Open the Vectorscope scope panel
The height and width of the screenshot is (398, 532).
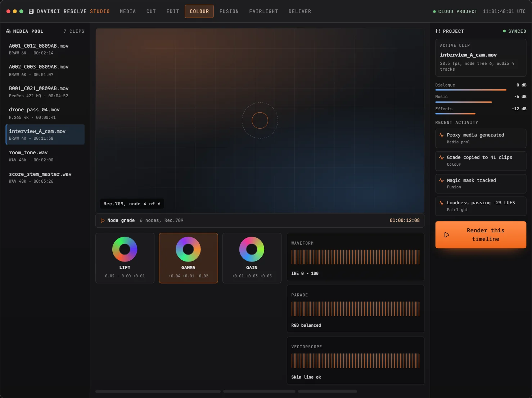[355, 361]
